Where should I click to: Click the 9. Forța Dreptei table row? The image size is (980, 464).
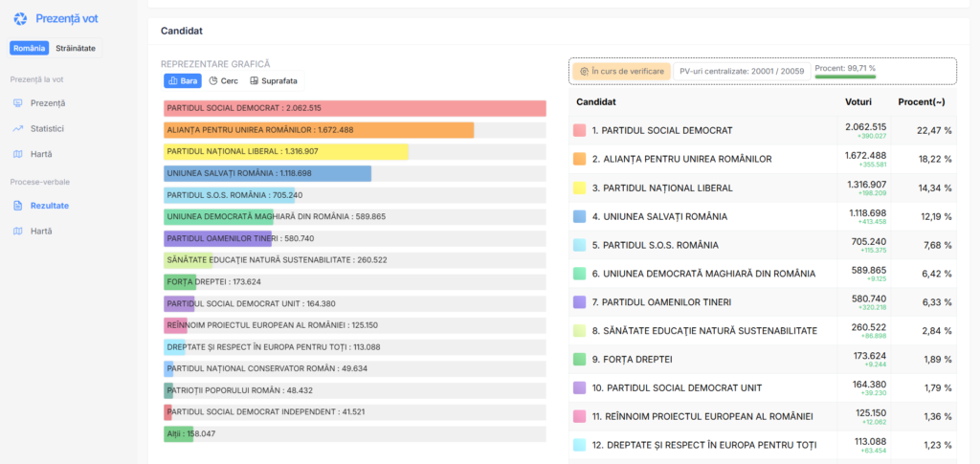point(763,359)
